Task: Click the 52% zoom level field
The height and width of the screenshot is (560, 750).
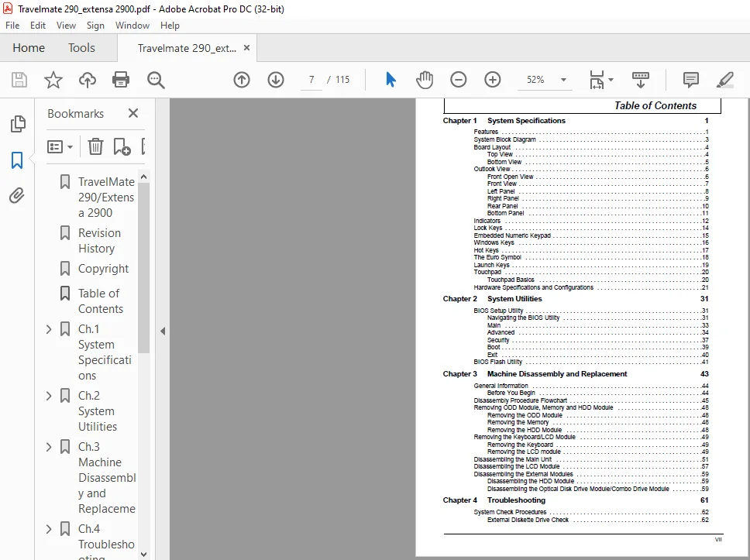Action: coord(535,80)
